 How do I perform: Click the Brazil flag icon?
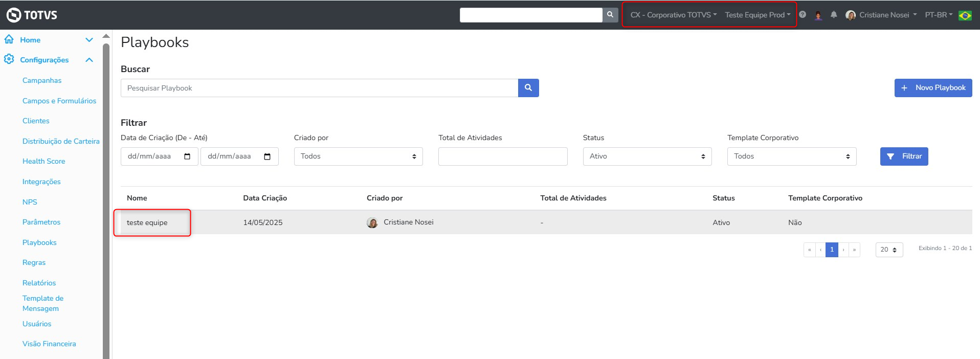(965, 15)
